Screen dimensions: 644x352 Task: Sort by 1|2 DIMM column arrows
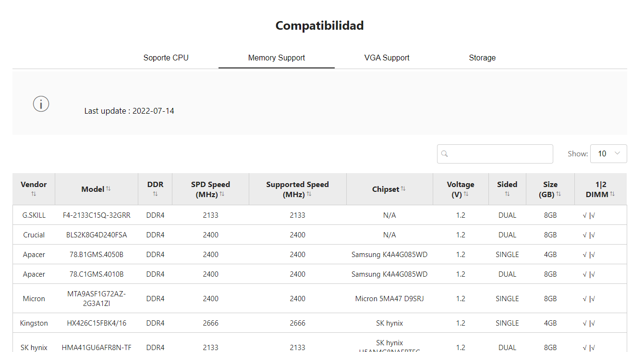pos(612,194)
